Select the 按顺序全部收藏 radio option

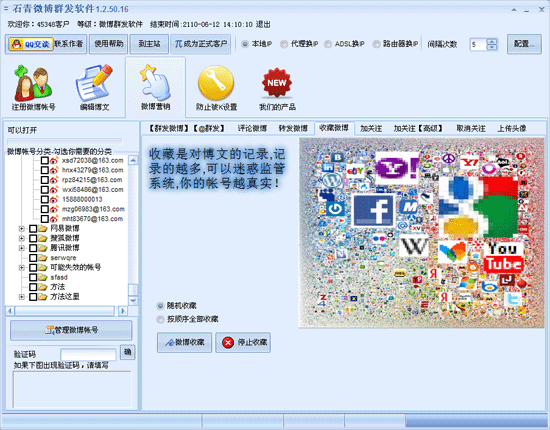(160, 319)
